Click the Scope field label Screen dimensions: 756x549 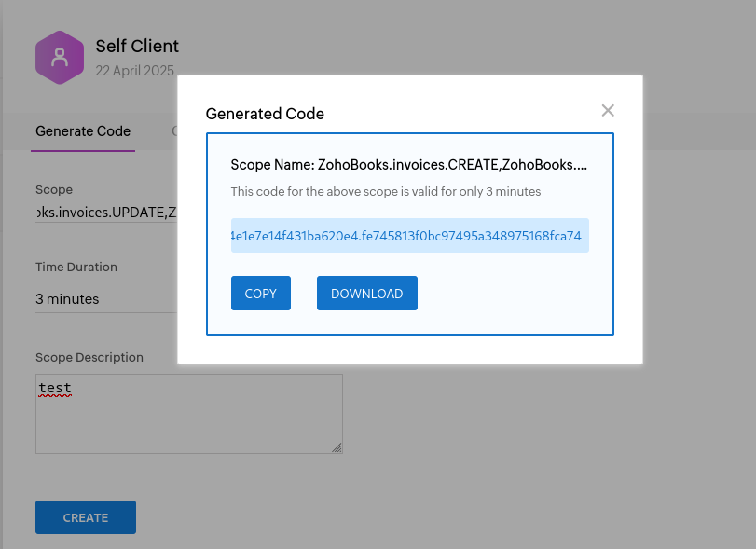point(54,189)
